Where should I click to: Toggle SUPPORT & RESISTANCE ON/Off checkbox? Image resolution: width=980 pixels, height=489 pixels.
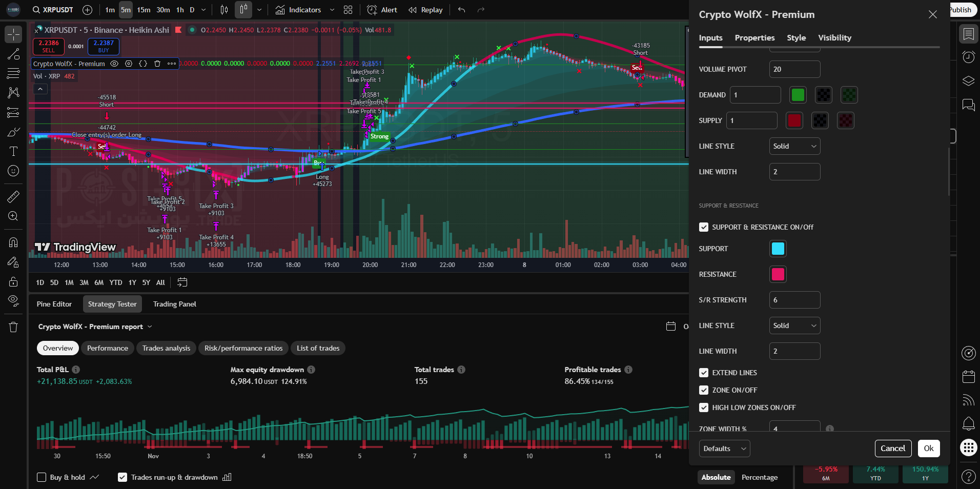click(704, 227)
